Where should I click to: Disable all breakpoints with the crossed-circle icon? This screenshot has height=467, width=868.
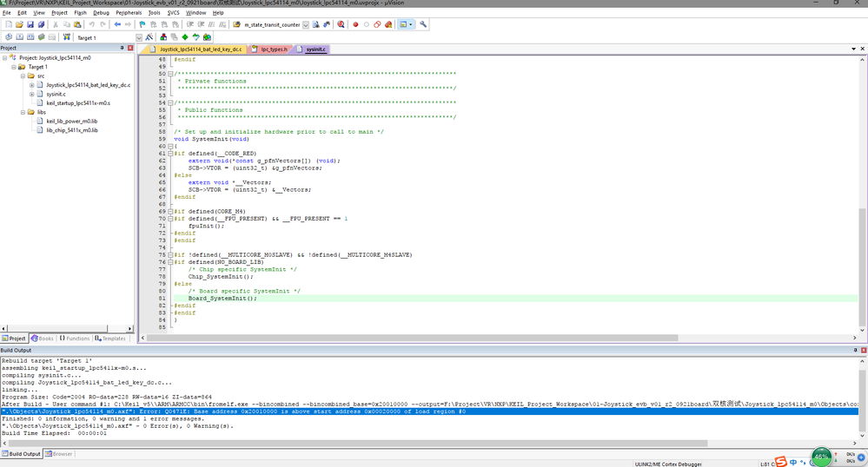377,24
